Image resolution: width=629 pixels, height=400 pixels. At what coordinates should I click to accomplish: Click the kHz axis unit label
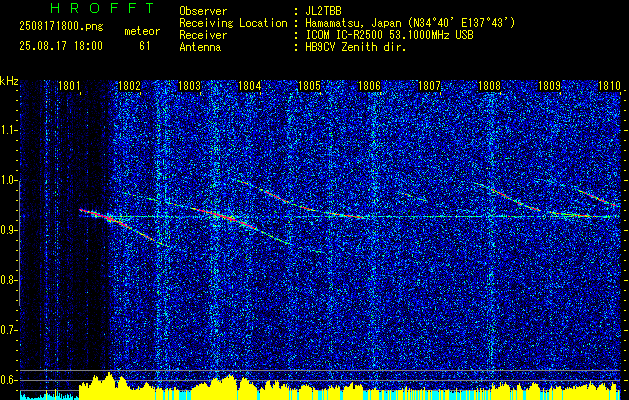click(x=9, y=81)
